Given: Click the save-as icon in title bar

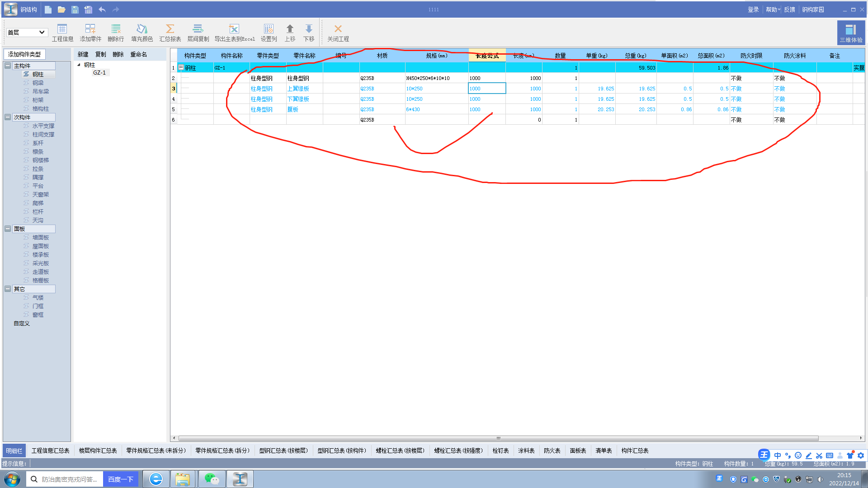Looking at the screenshot, I should coord(88,9).
